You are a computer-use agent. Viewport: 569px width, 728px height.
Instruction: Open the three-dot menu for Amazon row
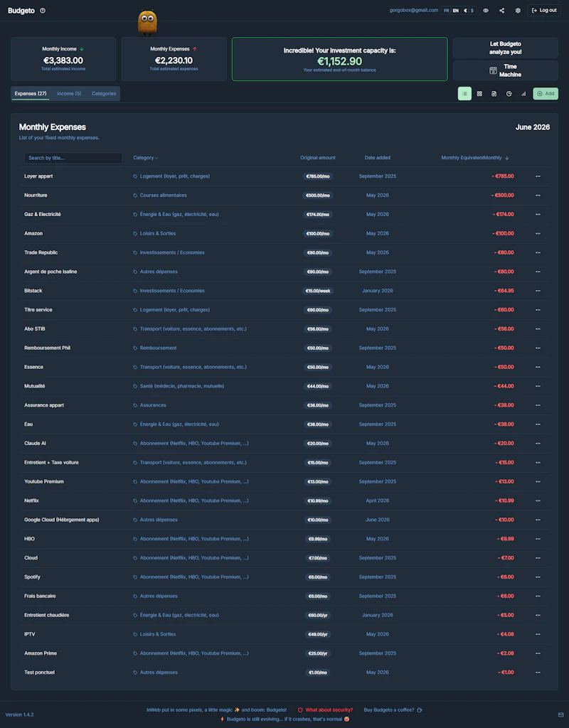click(x=538, y=233)
